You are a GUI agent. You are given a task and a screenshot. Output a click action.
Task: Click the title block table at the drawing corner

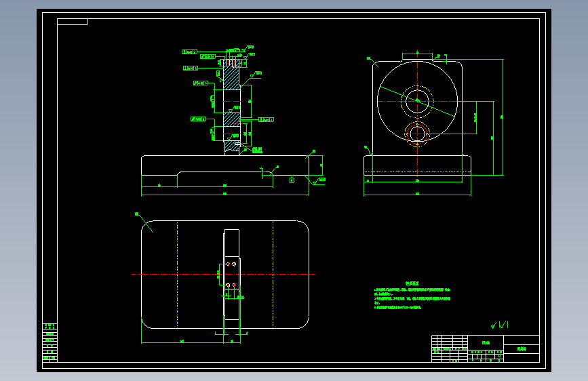[x=485, y=348]
